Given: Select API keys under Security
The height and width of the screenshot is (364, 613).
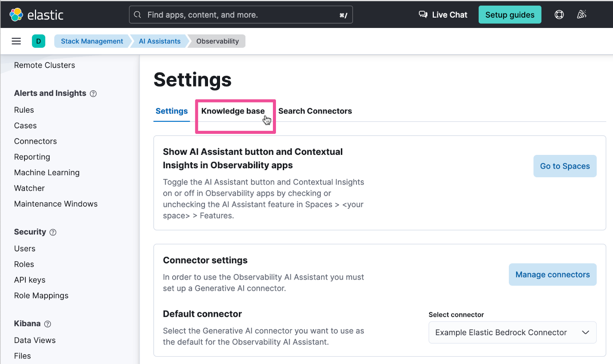Looking at the screenshot, I should pos(30,280).
